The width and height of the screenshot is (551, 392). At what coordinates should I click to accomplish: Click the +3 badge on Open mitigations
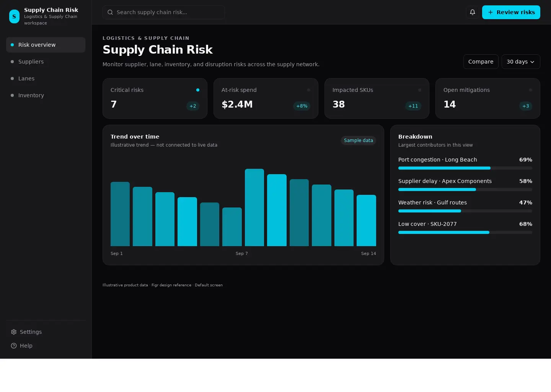tap(526, 106)
